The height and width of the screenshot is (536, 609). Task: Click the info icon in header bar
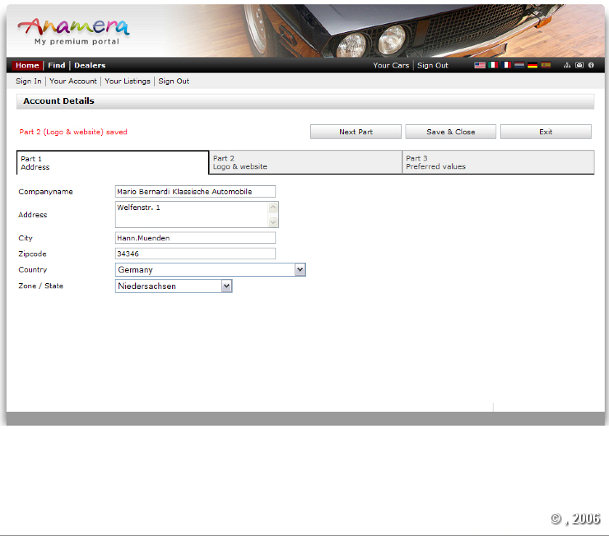tap(591, 65)
